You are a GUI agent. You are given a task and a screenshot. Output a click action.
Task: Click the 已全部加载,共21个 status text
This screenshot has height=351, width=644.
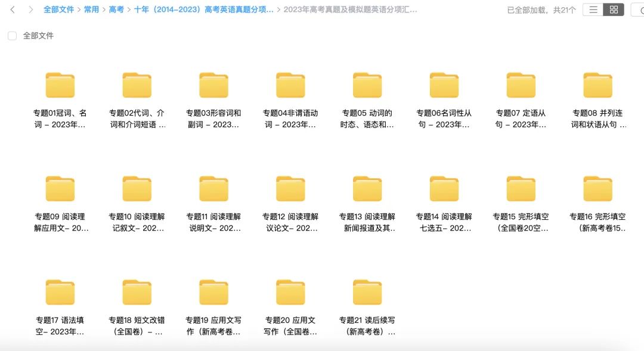tap(541, 10)
